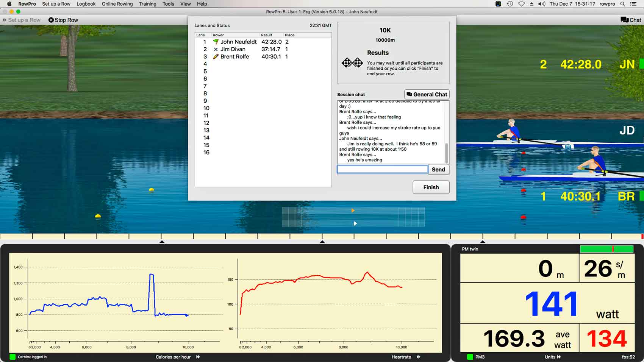This screenshot has width=644, height=362.
Task: Click the General Chat button
Action: tap(427, 94)
